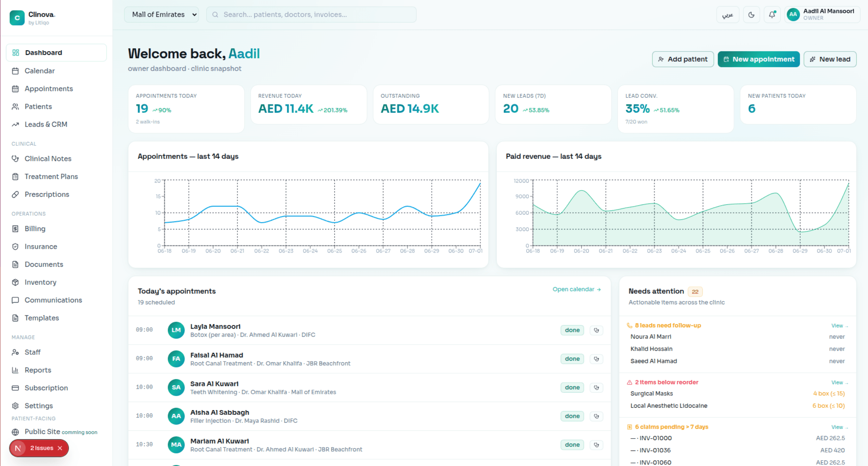Screen dimensions: 868x466
Task: Click the AA user avatar
Action: click(793, 15)
